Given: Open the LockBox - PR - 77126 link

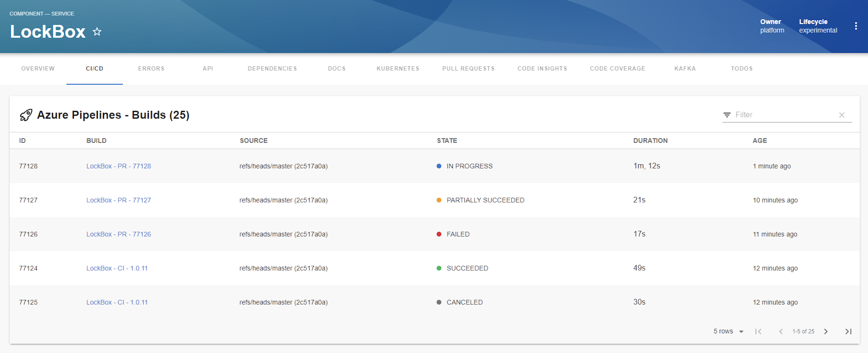Looking at the screenshot, I should [118, 234].
